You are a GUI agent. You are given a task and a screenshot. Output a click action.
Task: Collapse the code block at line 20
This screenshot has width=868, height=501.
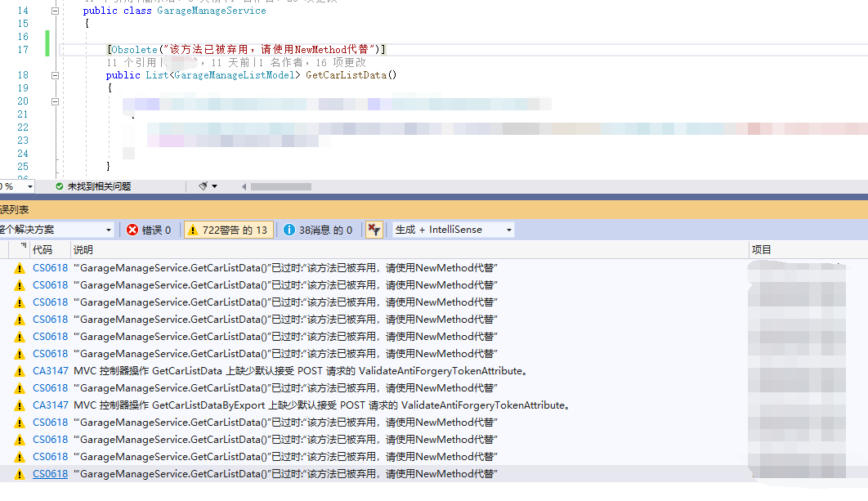pyautogui.click(x=55, y=101)
